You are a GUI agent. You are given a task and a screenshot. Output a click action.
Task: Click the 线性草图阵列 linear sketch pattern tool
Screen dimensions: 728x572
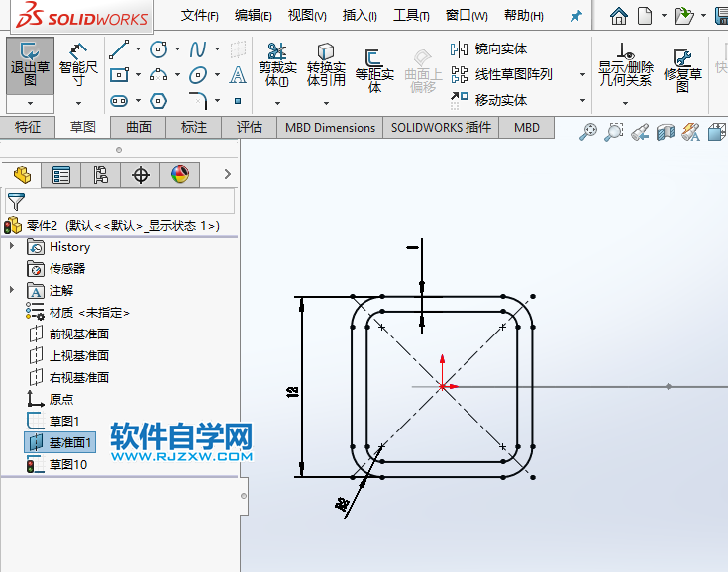pos(501,74)
